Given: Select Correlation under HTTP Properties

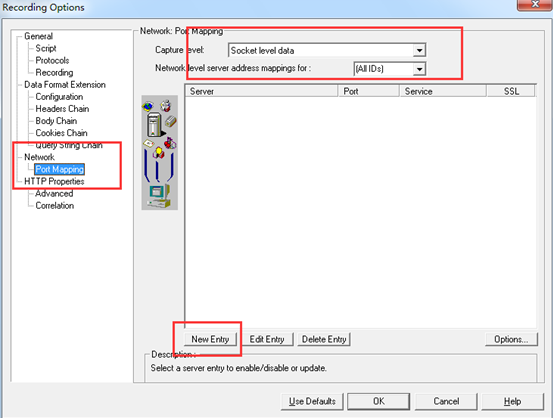Looking at the screenshot, I should coord(55,206).
